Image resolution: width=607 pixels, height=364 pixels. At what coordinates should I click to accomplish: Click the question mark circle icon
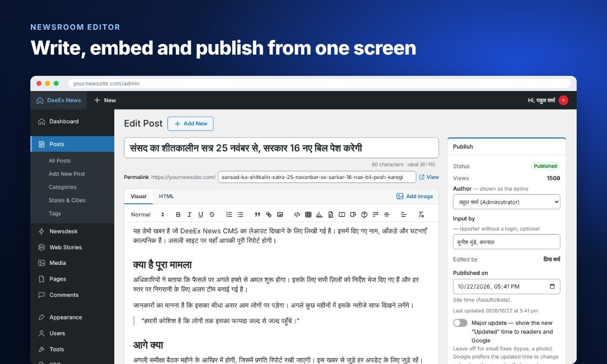364,215
